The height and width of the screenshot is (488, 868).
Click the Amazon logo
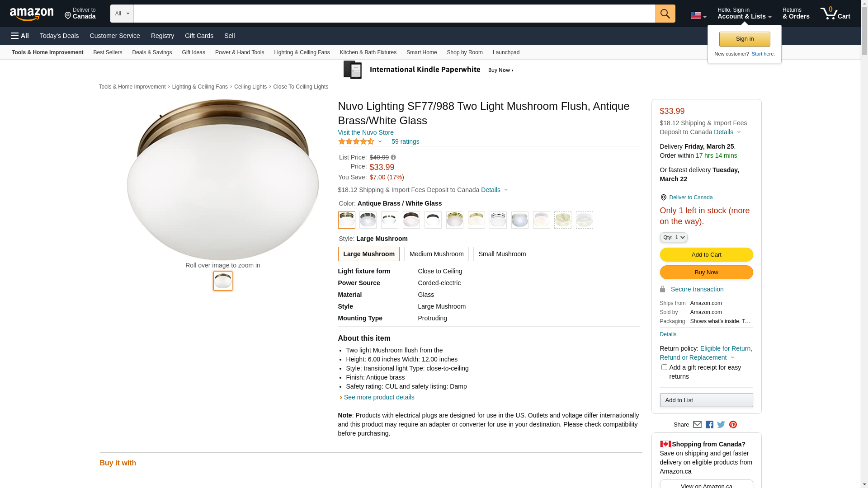32,14
